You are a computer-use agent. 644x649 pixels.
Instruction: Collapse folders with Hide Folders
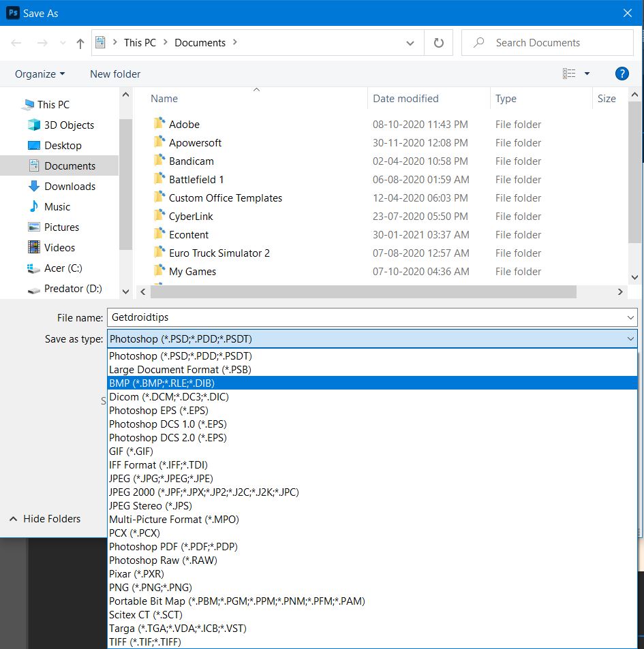45,519
